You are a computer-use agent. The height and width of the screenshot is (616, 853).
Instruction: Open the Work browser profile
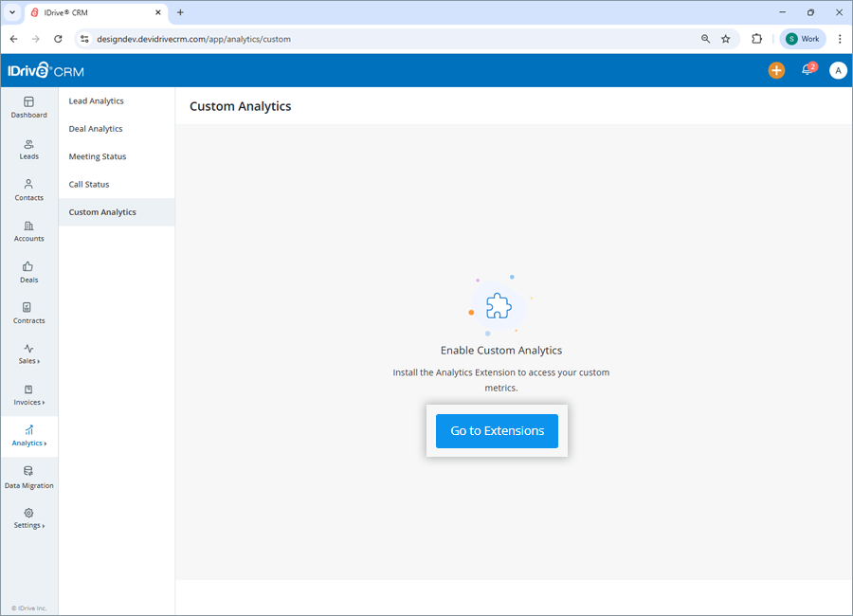[802, 39]
